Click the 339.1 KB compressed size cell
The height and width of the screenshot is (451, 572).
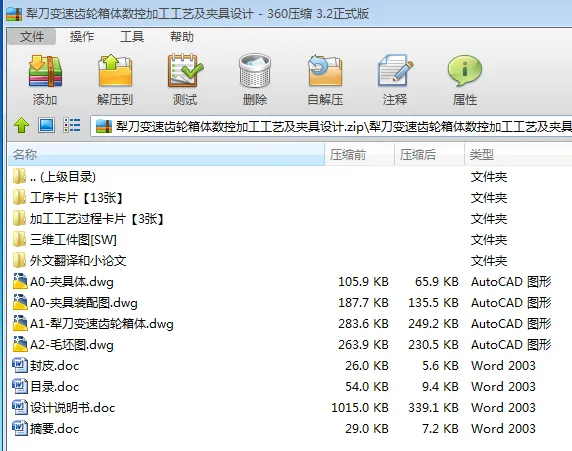(433, 408)
